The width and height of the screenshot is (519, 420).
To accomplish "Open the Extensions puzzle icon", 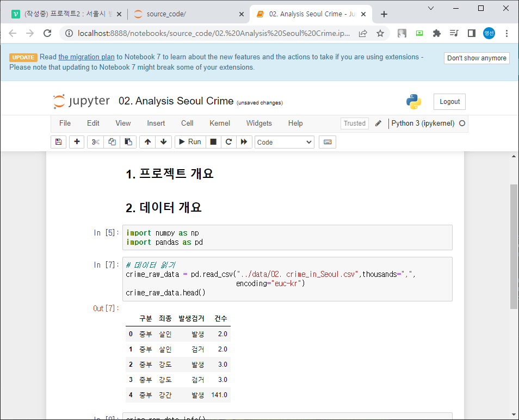I will (437, 33).
